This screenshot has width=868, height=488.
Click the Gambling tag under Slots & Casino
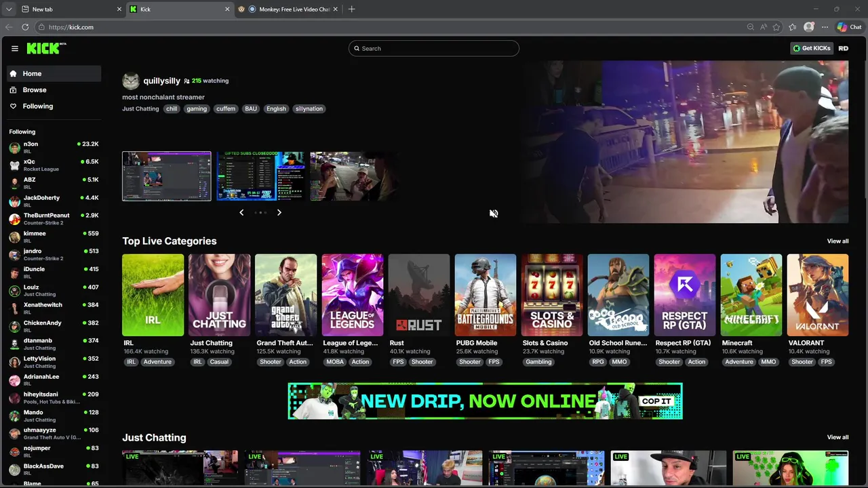538,362
